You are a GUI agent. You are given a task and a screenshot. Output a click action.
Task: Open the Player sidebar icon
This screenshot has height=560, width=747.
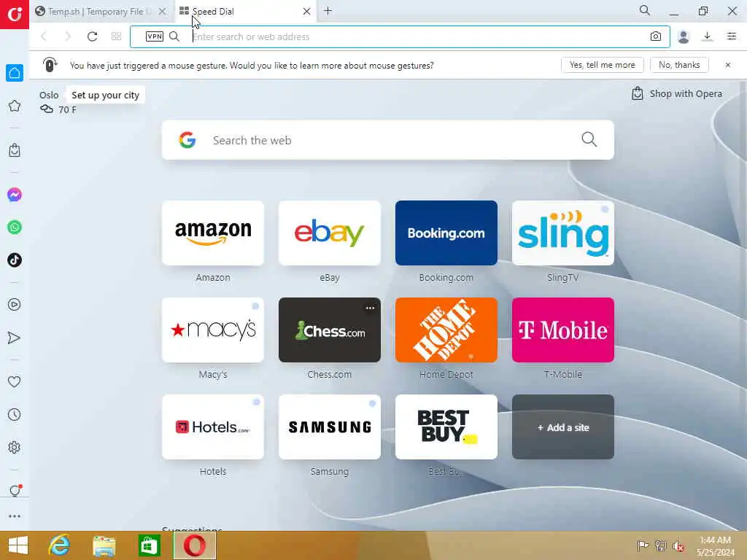15,305
